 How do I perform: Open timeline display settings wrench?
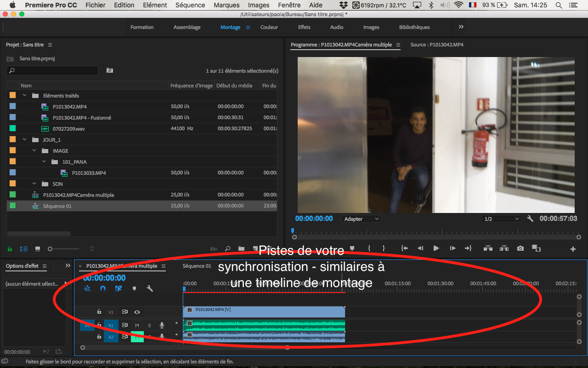click(149, 288)
